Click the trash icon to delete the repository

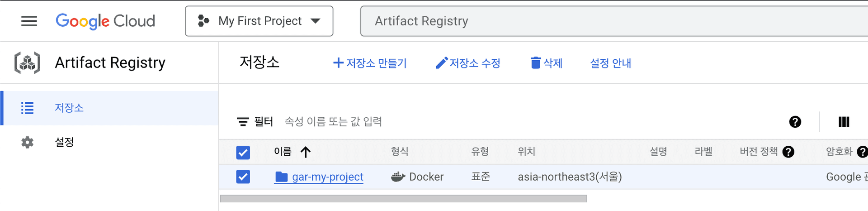tap(536, 63)
